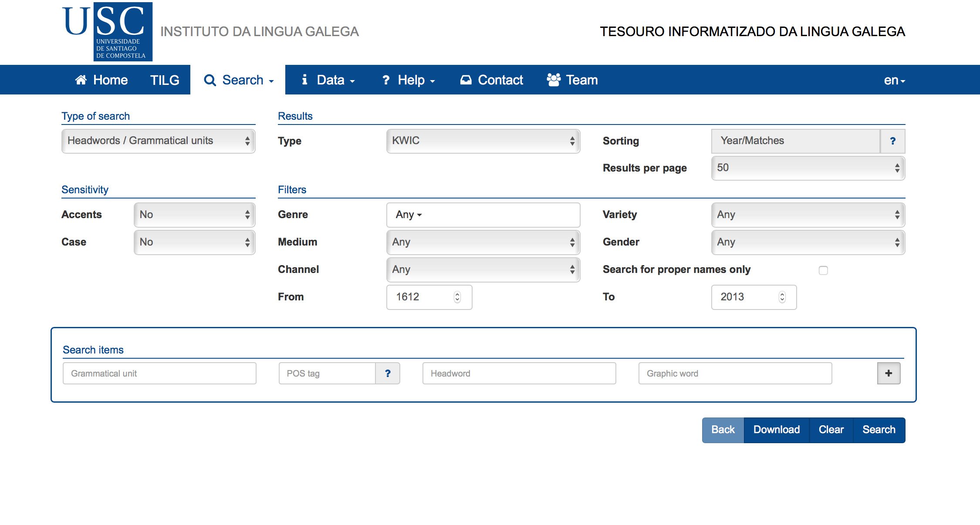Adjust the To year stepper arrows
Image resolution: width=980 pixels, height=525 pixels.
pos(782,297)
